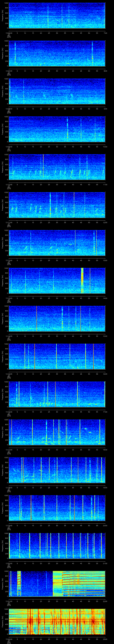This screenshot has width=114, height=644.
Task: Open the spectrogram panel starting at 13:08:00
Action: click(57, 91)
